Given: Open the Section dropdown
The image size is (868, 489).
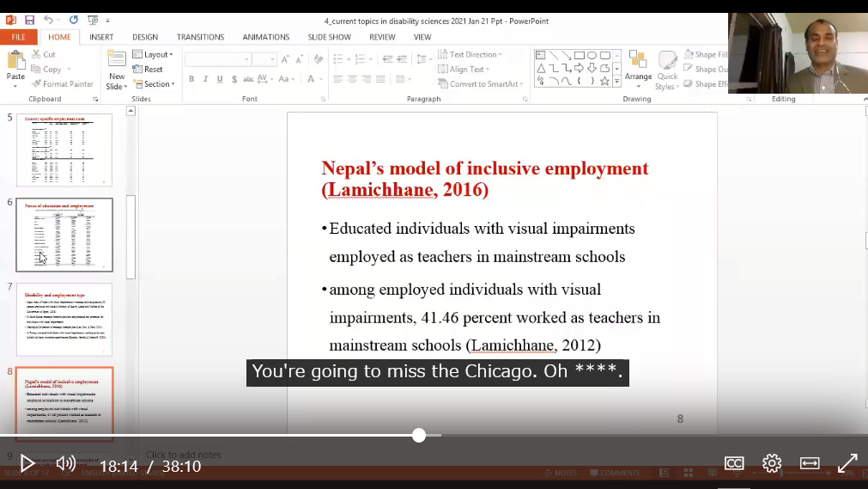Looking at the screenshot, I should point(154,83).
